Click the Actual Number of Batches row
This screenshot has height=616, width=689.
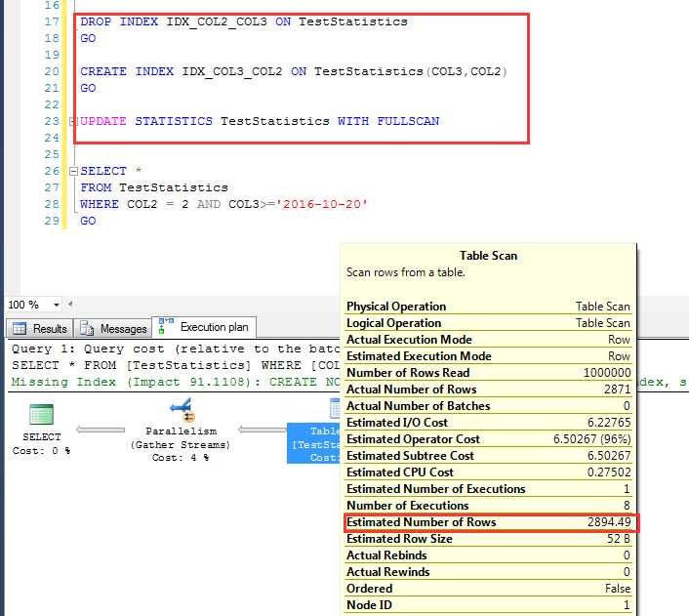click(488, 406)
